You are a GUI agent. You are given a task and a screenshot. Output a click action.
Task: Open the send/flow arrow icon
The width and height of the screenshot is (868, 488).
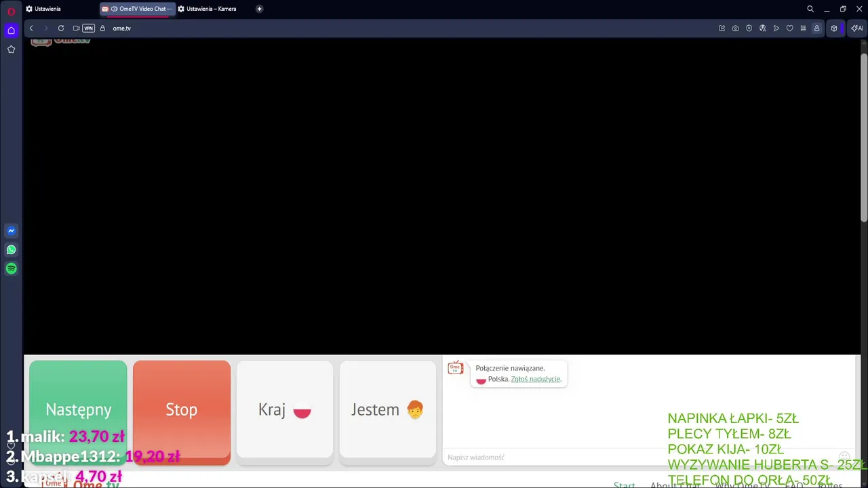point(776,28)
